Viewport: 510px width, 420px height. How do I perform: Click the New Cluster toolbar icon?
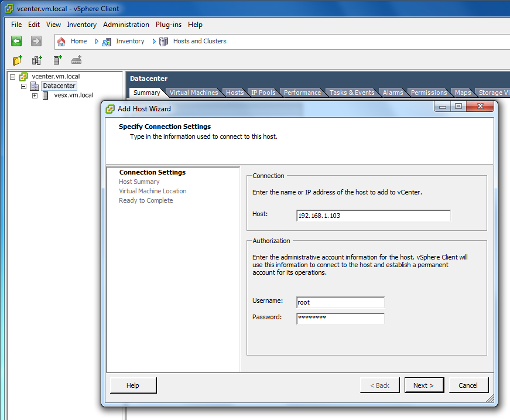[37, 60]
